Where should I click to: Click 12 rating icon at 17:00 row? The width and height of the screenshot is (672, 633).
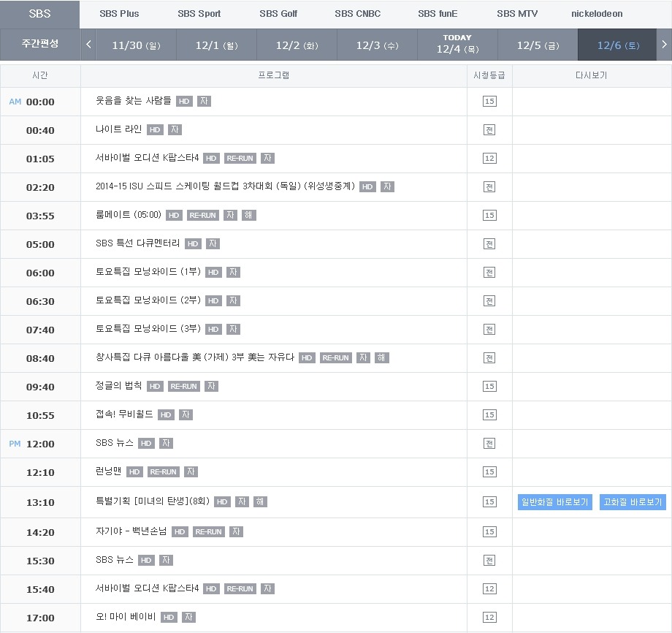click(489, 617)
